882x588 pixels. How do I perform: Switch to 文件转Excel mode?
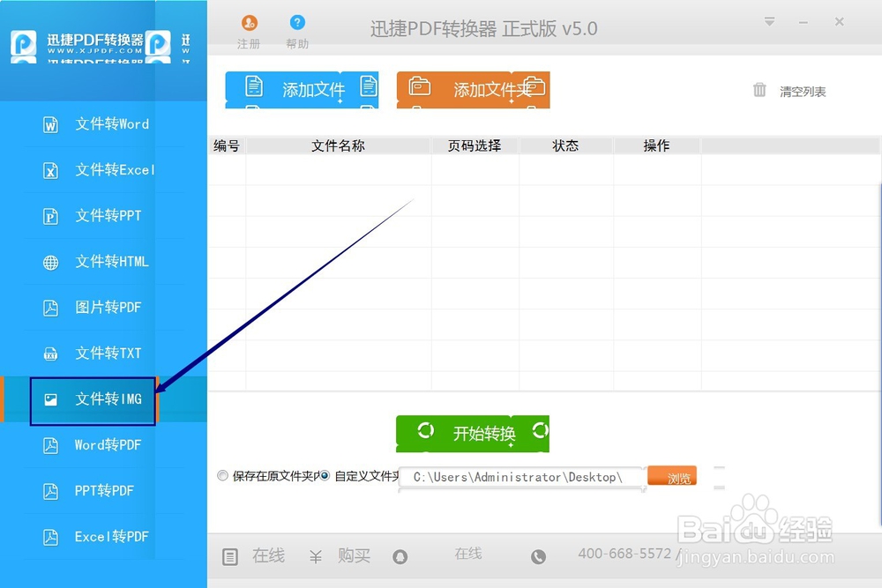(x=103, y=170)
